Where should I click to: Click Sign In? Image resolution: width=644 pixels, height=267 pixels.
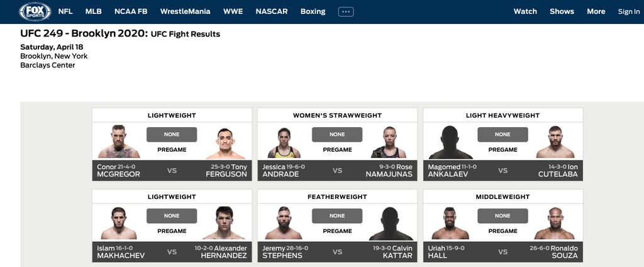point(628,11)
